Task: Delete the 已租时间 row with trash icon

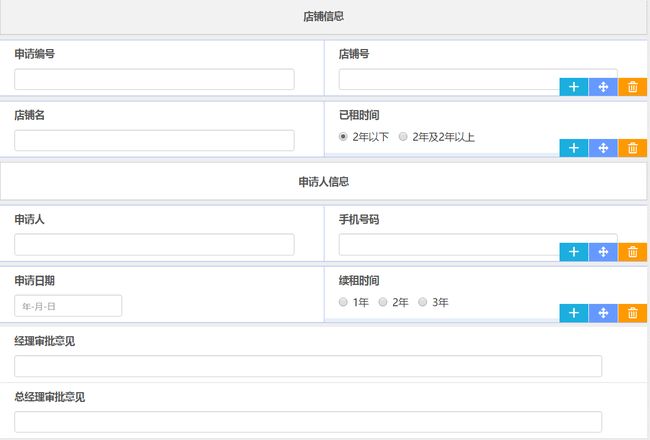Action: tap(633, 148)
